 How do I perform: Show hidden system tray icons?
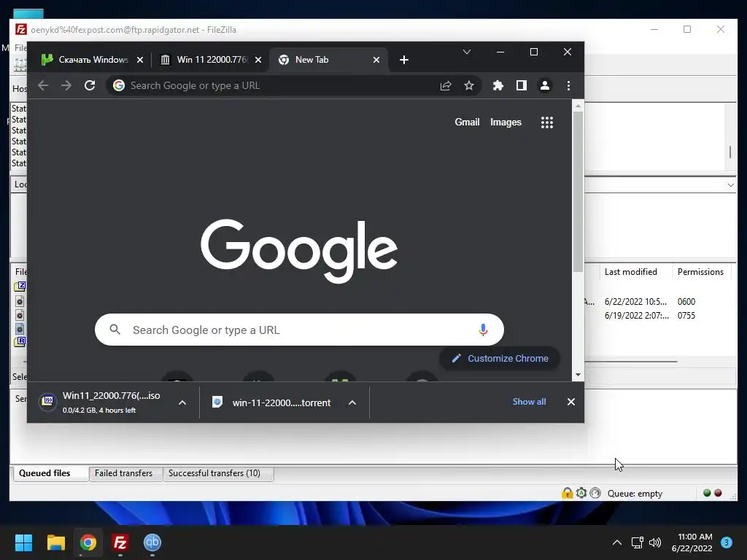click(x=617, y=542)
